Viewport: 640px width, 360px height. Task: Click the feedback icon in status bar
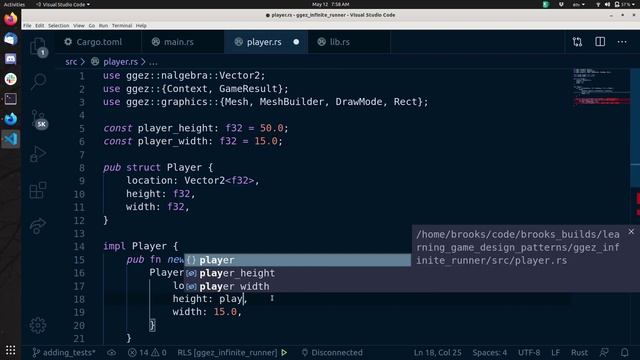pyautogui.click(x=604, y=353)
